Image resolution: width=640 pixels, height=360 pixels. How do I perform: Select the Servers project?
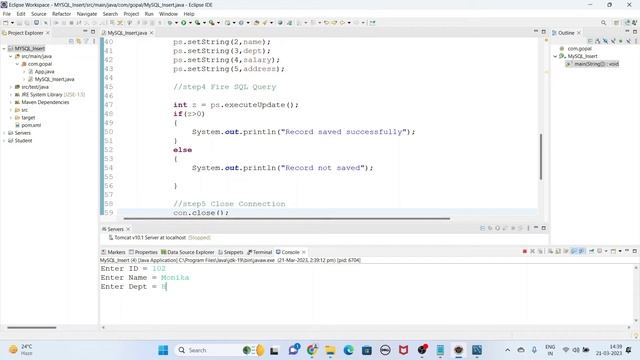pos(19,133)
